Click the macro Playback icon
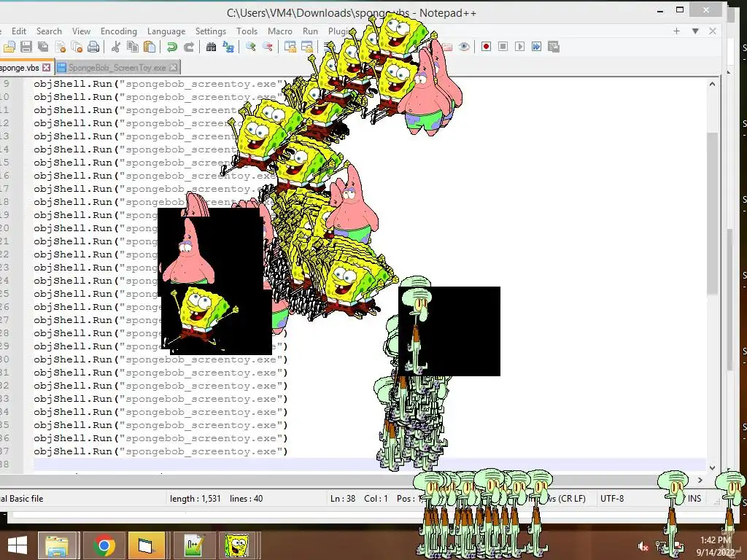747x560 pixels. click(519, 47)
